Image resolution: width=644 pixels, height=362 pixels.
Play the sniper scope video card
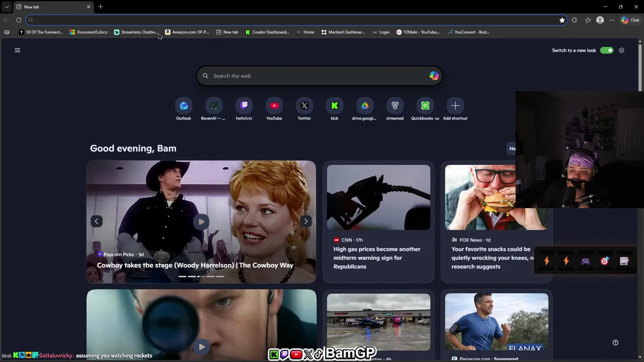[x=201, y=346]
